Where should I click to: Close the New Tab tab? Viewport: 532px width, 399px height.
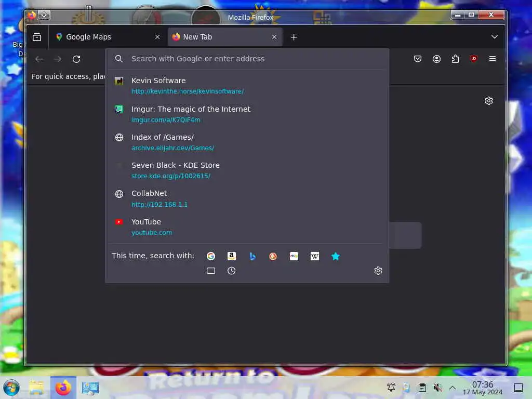click(274, 37)
